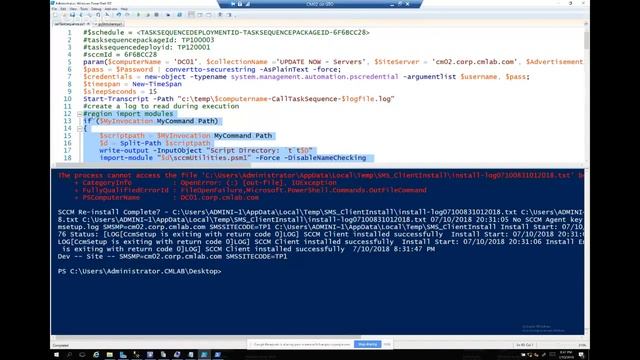Click Hide on the sharing notification
The width and height of the screenshot is (640, 360).
[x=387, y=344]
